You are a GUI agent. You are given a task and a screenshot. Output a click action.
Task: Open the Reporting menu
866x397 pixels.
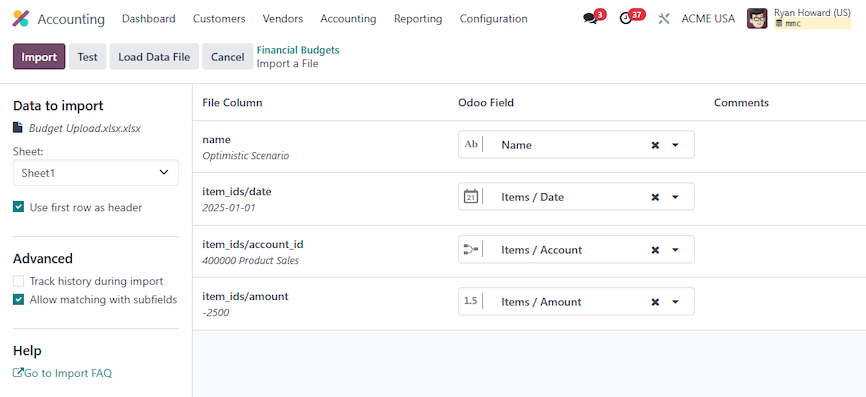click(418, 19)
